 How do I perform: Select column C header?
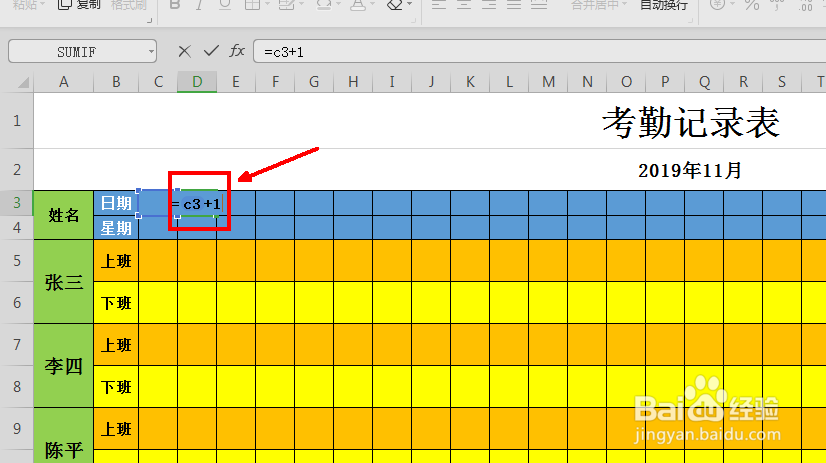158,82
